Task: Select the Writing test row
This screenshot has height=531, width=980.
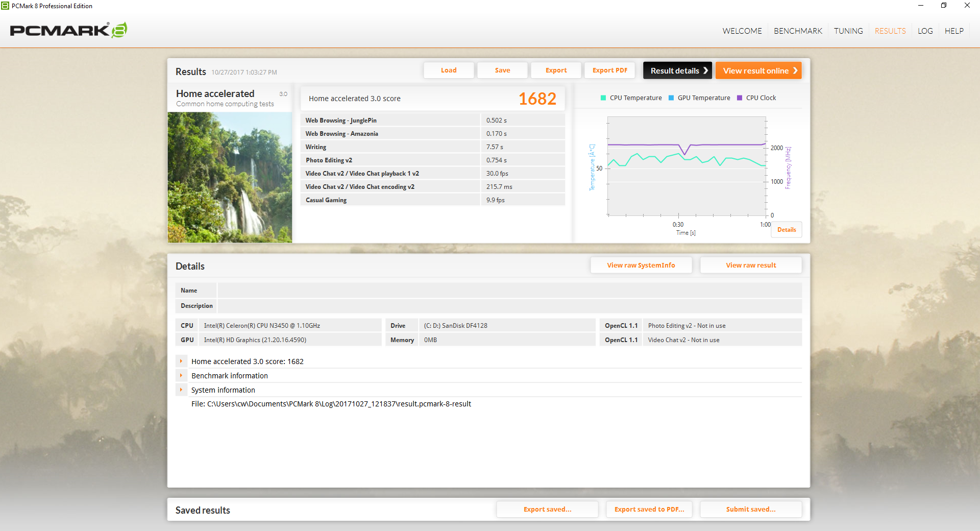Action: [433, 147]
